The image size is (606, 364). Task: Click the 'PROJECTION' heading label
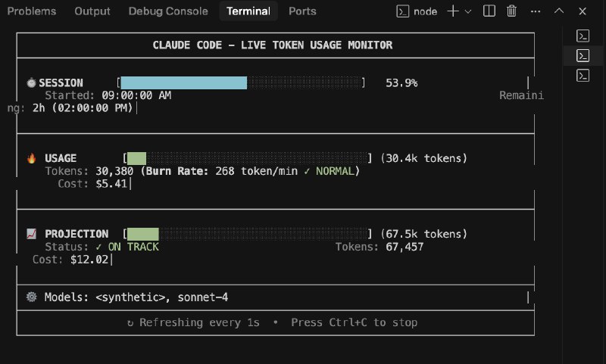(x=77, y=234)
